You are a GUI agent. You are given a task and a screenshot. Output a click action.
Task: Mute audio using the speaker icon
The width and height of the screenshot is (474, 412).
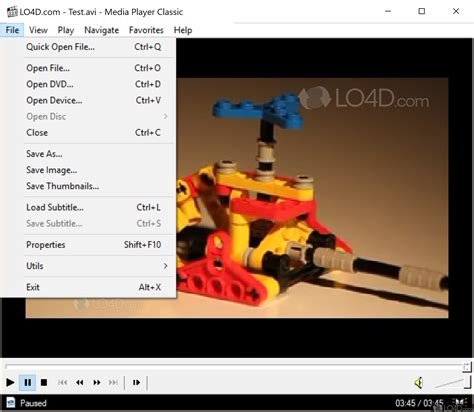point(419,383)
